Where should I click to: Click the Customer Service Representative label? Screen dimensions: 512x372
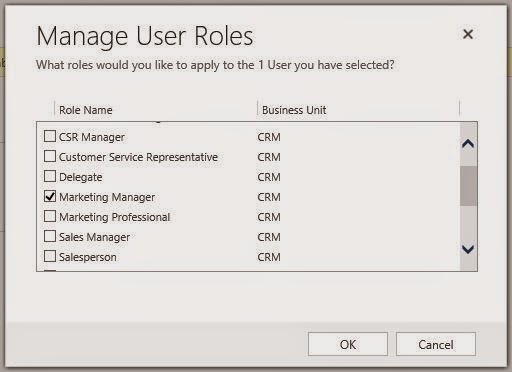click(x=138, y=157)
